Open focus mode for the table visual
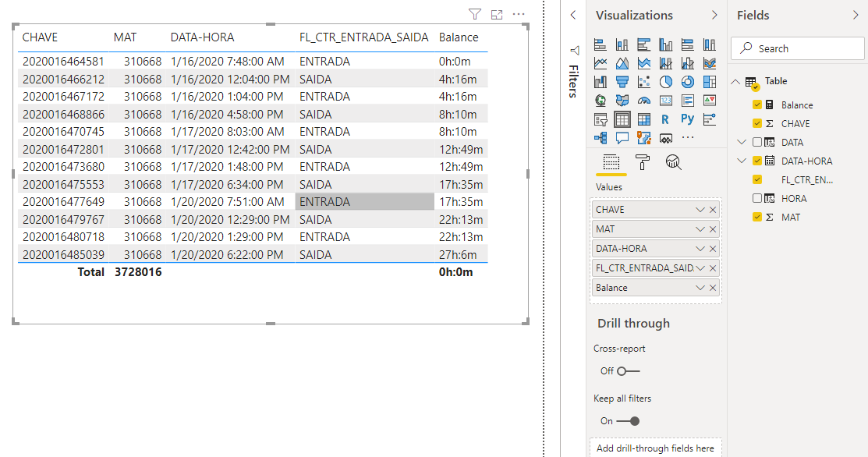This screenshot has height=457, width=868. tap(497, 14)
